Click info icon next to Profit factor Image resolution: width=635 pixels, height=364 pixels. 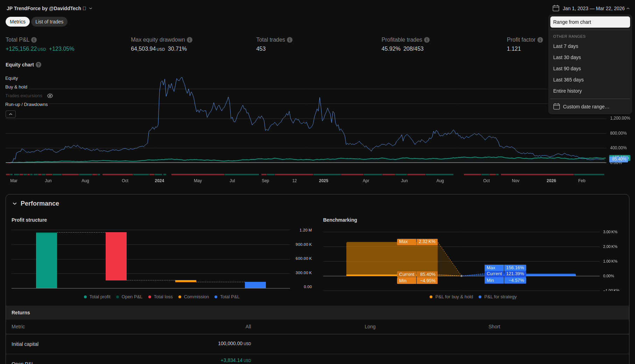point(540,40)
